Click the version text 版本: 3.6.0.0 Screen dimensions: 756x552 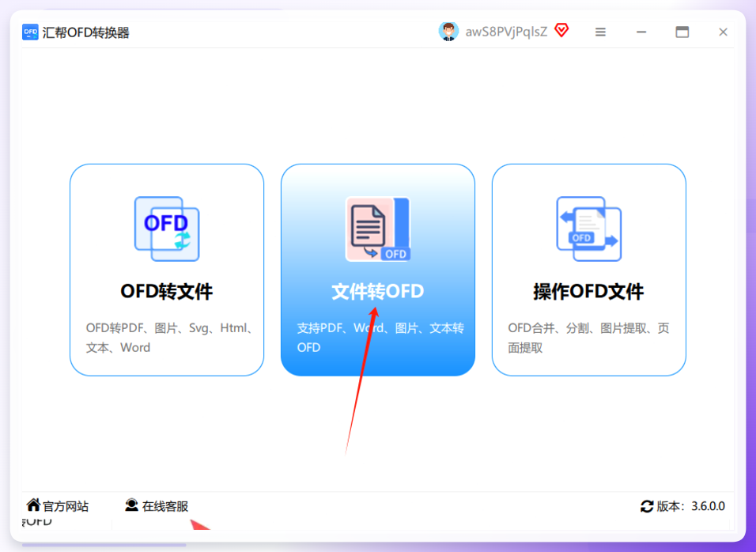(691, 507)
